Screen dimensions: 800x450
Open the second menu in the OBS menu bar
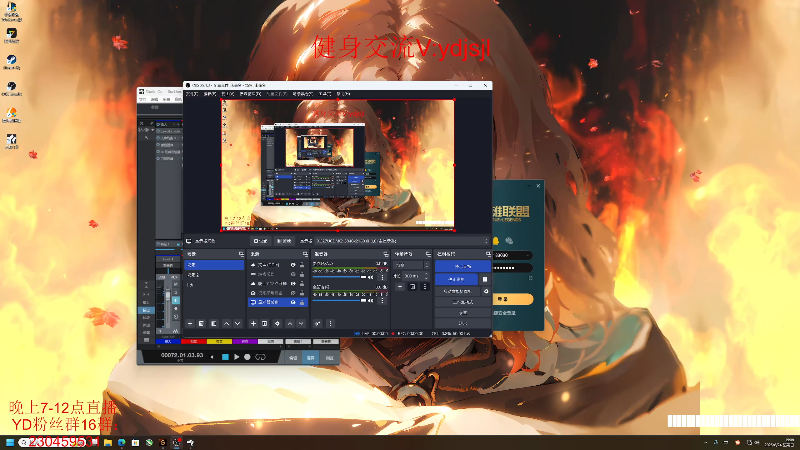[210, 94]
